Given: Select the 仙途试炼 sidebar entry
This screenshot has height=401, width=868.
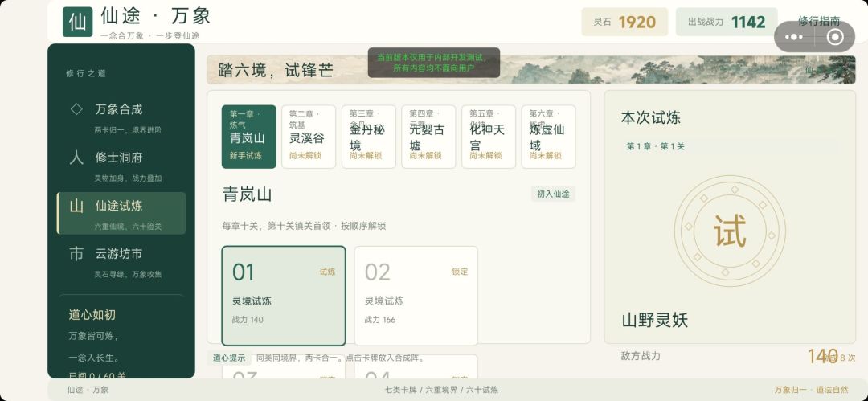Looking at the screenshot, I should [x=122, y=213].
